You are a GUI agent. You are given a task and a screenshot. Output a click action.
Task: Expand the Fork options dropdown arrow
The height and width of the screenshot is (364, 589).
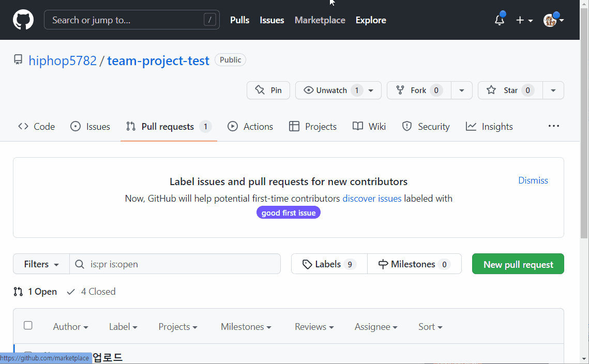462,90
